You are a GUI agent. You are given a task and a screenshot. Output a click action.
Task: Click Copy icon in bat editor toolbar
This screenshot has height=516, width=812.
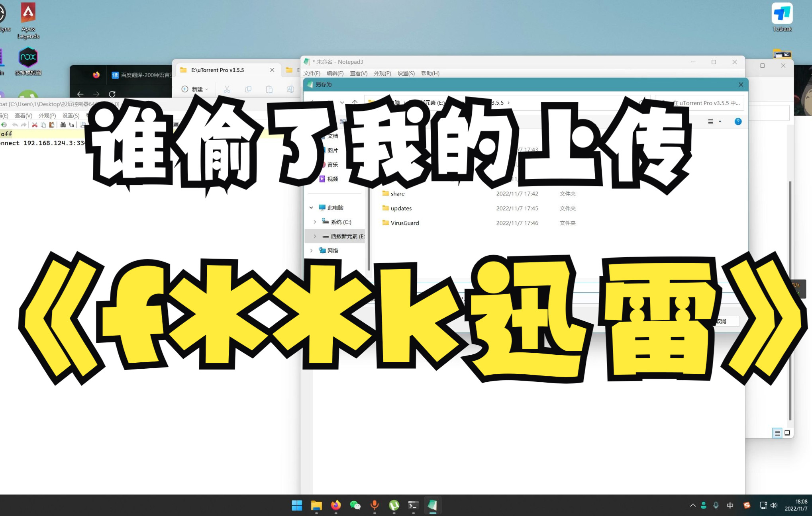point(43,125)
